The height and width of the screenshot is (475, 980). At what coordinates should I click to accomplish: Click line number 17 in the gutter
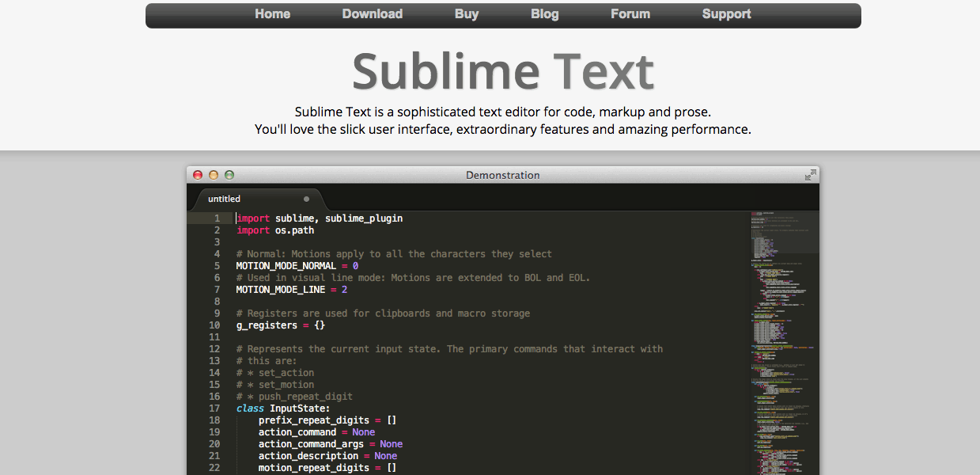[x=214, y=408]
